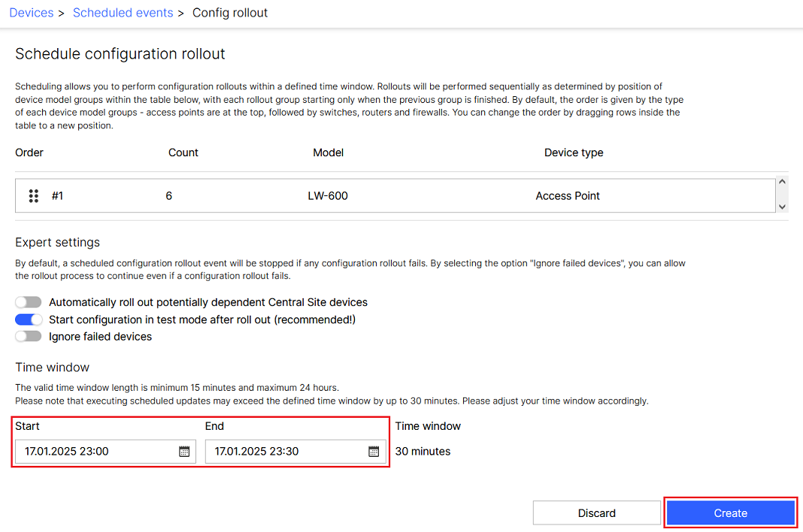This screenshot has height=532, width=803.
Task: Go to Devices in the breadcrumb
Action: coord(32,13)
